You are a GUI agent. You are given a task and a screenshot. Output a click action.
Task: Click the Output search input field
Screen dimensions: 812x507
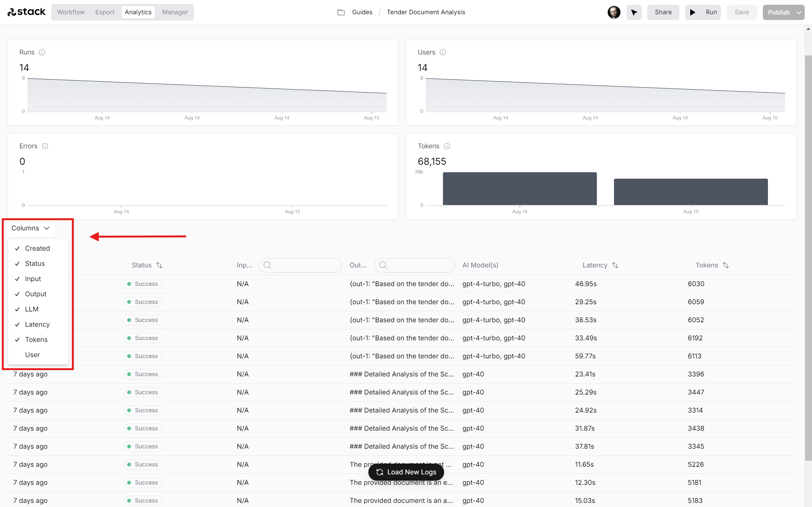[x=415, y=265]
